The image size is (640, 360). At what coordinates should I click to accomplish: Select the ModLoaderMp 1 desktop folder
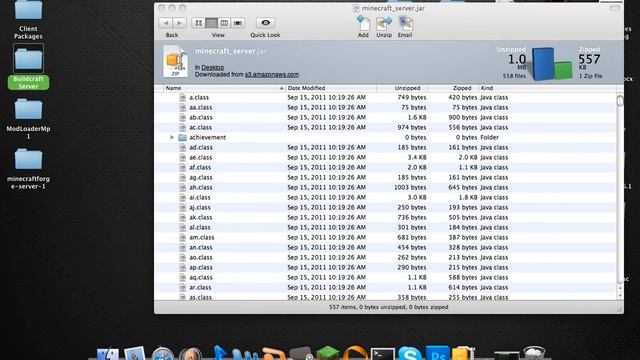tap(28, 118)
